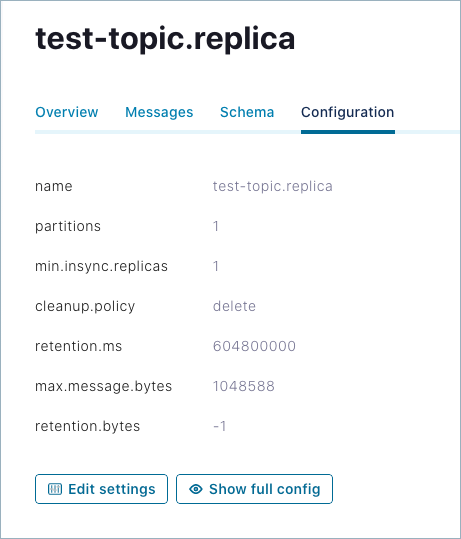The height and width of the screenshot is (539, 461).
Task: Click the partitions value 1
Action: (x=216, y=226)
